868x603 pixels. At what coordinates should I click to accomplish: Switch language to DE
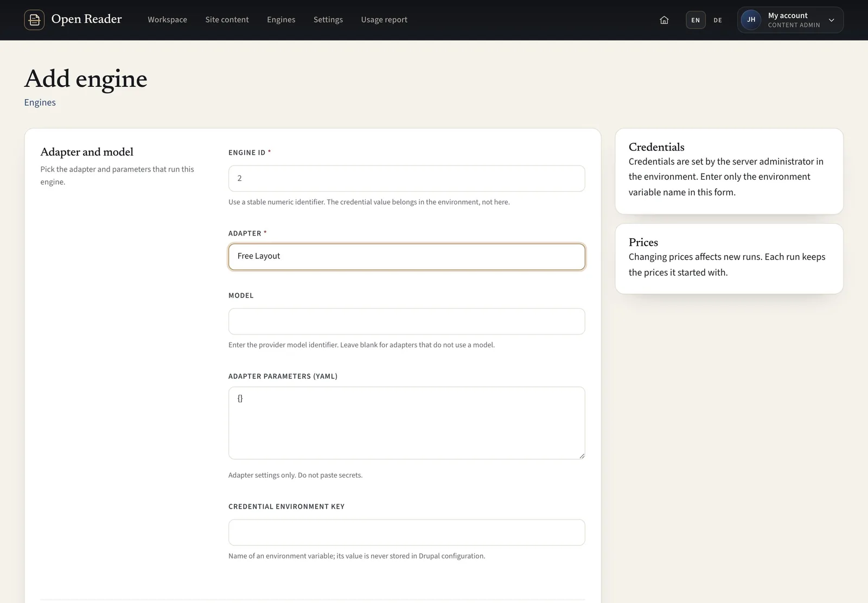coord(718,20)
